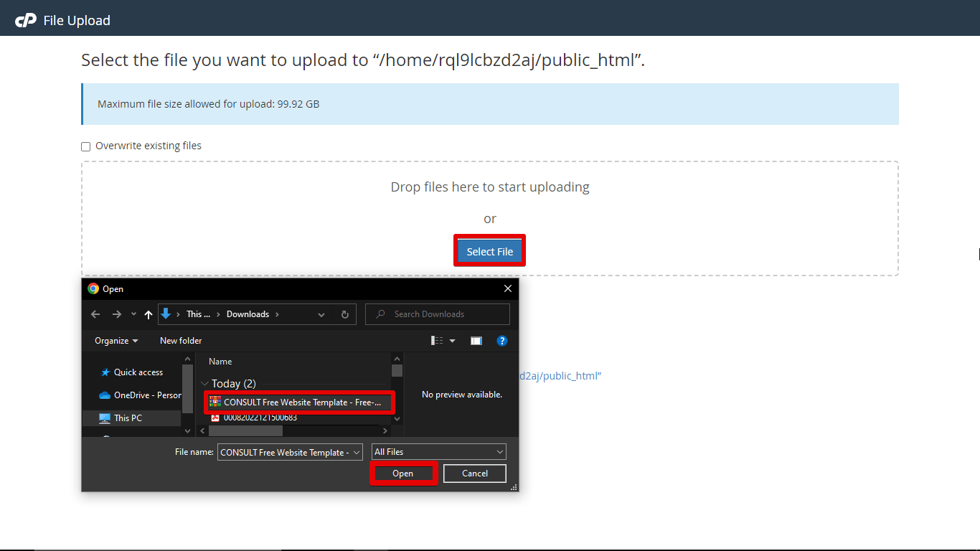980x551 pixels.
Task: Click the back arrow in the Open dialog
Action: [x=95, y=314]
